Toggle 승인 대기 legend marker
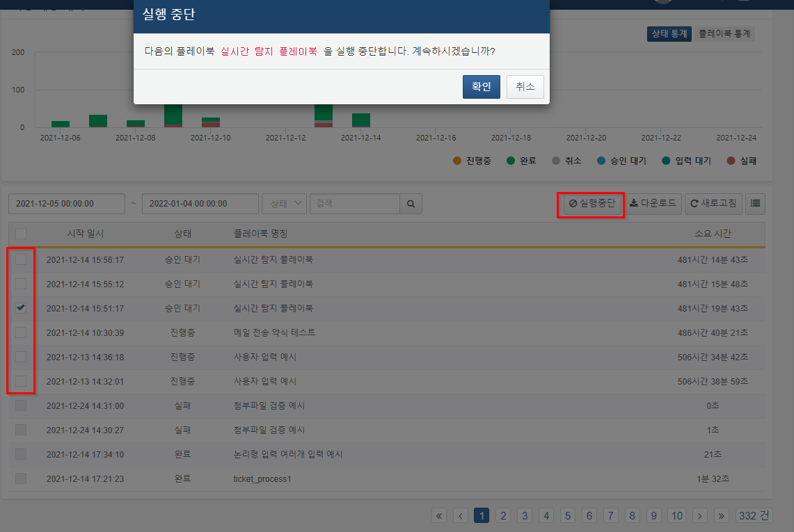794x532 pixels. [x=601, y=161]
